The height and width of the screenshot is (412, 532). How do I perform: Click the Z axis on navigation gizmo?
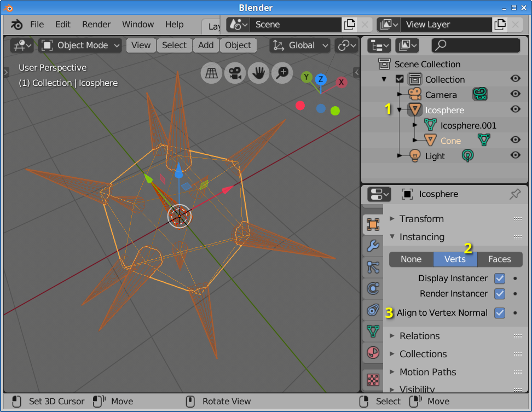click(x=321, y=80)
